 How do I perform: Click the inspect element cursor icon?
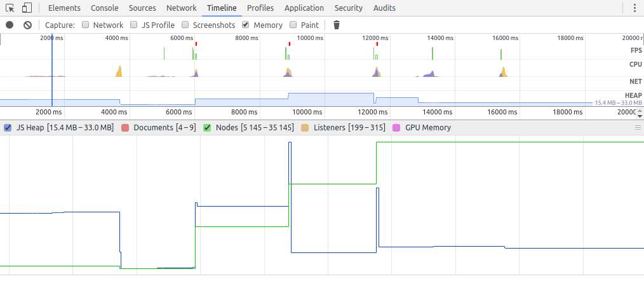click(x=10, y=8)
